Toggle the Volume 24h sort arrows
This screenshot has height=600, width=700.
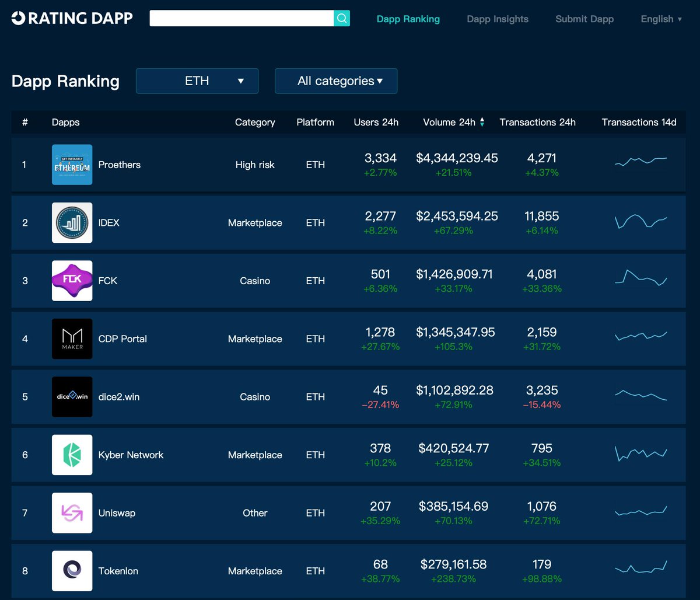[482, 122]
